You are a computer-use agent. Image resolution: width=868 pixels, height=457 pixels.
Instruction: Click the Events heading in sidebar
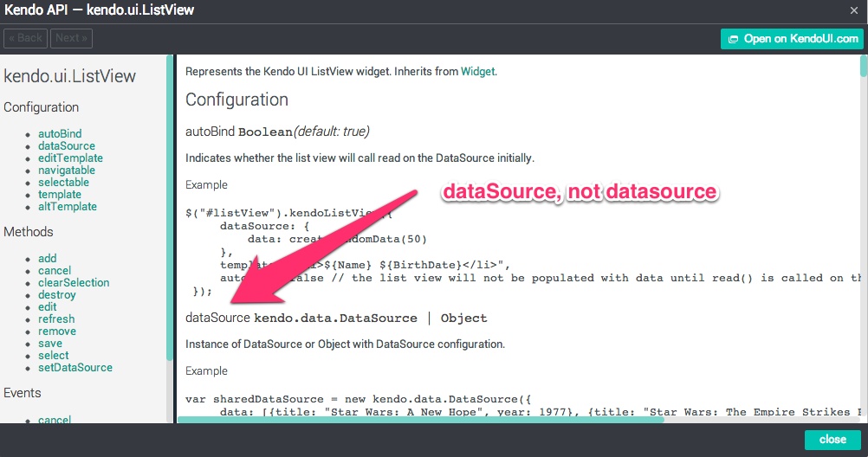click(23, 393)
